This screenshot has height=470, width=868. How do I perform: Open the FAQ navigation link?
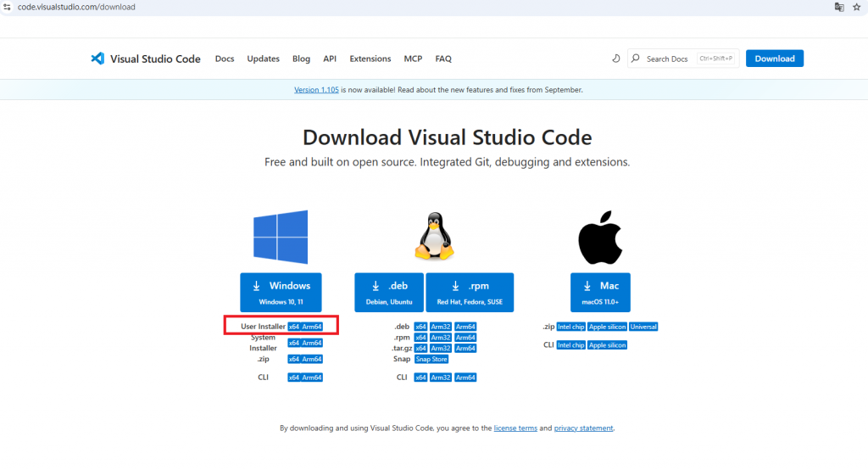(x=443, y=59)
